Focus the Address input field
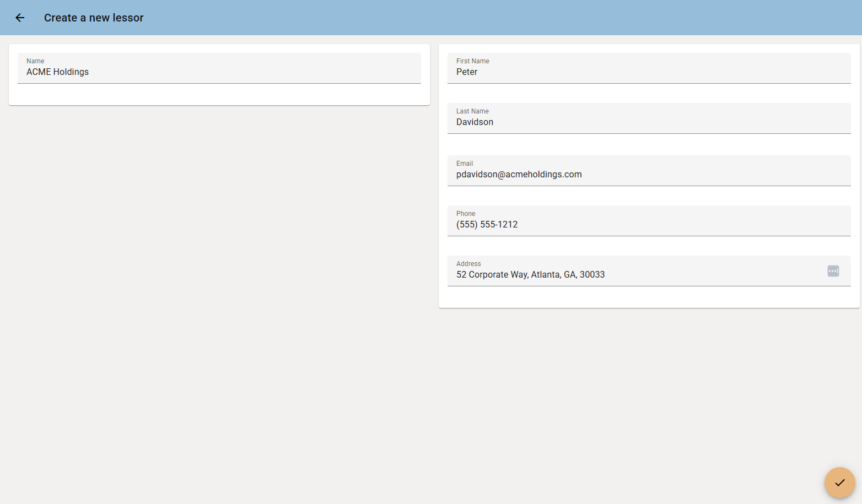 click(x=649, y=271)
